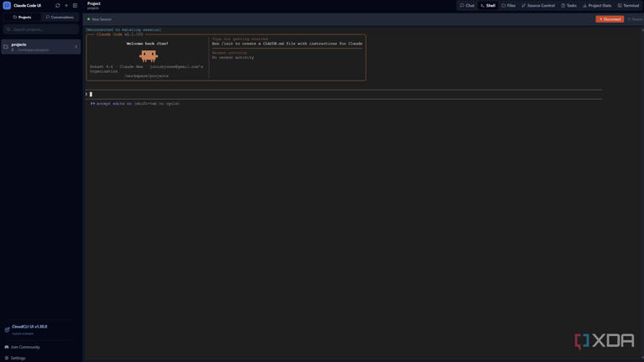Click the shell prompt input line
The width and height of the screenshot is (644, 362).
pyautogui.click(x=344, y=95)
